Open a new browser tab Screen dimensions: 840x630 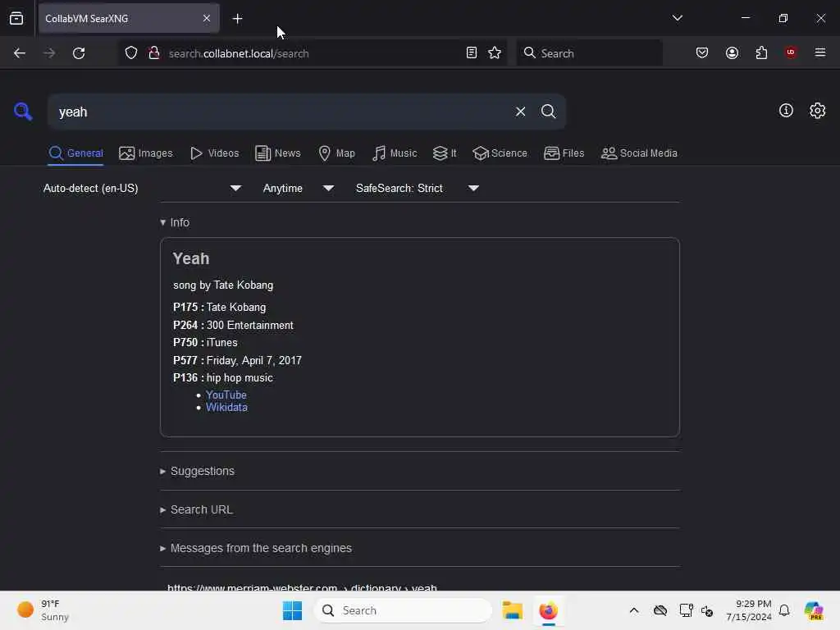(237, 19)
